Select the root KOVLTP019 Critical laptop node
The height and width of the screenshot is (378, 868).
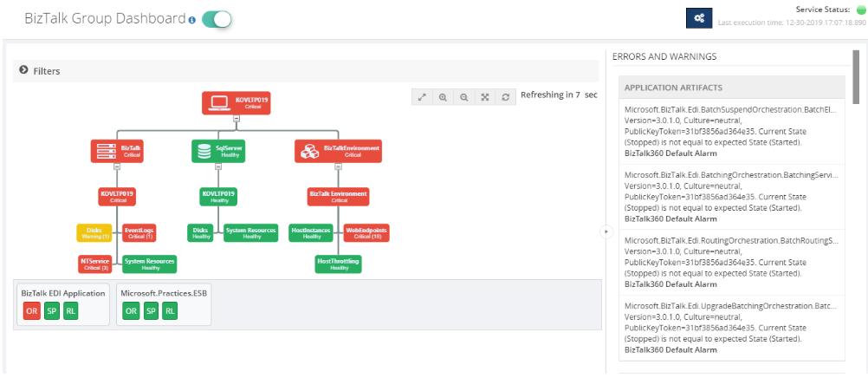[236, 102]
